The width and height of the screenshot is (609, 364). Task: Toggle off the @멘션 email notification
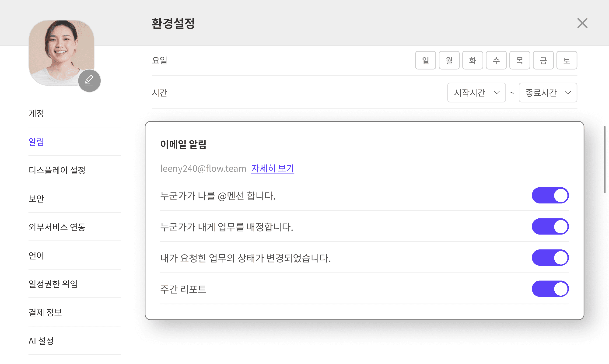click(x=550, y=196)
